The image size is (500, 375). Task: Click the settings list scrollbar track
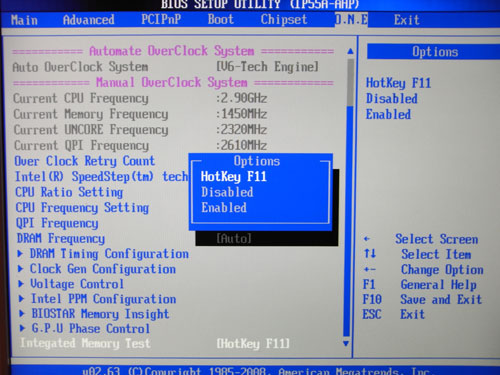348,197
